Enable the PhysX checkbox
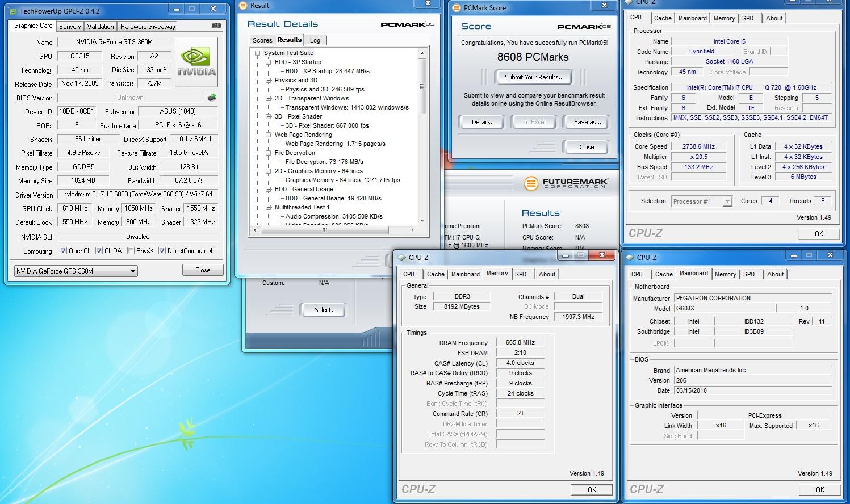Viewport: 850px width, 504px height. pos(131,251)
